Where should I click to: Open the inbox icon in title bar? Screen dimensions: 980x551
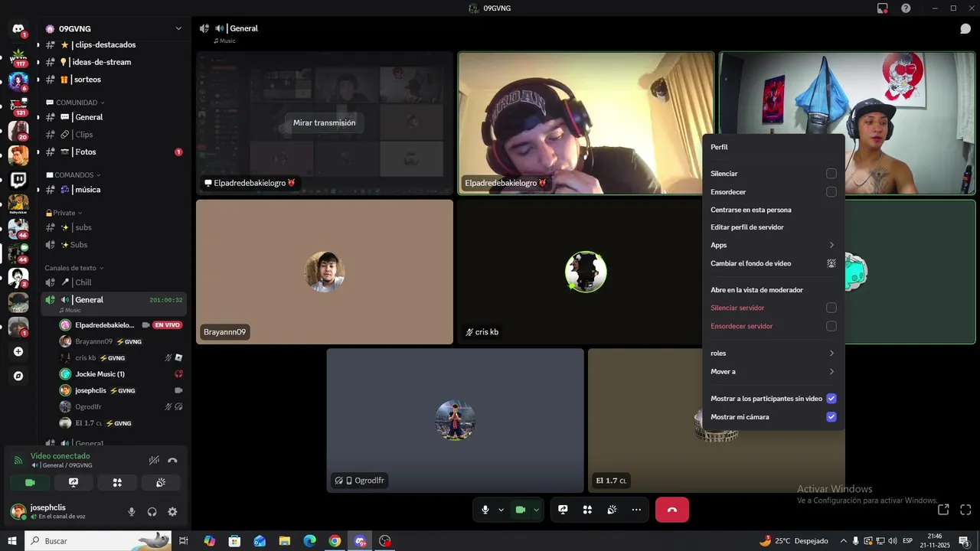pyautogui.click(x=883, y=8)
